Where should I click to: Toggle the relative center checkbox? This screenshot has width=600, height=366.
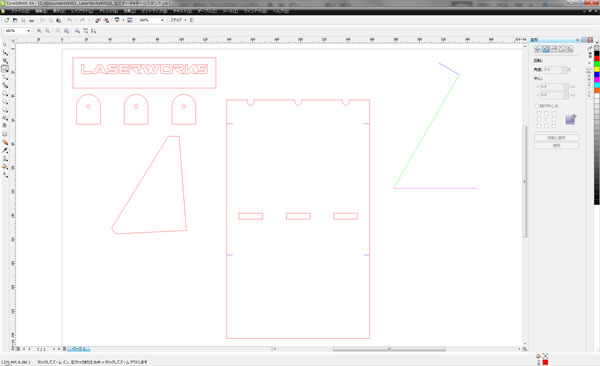click(x=536, y=106)
